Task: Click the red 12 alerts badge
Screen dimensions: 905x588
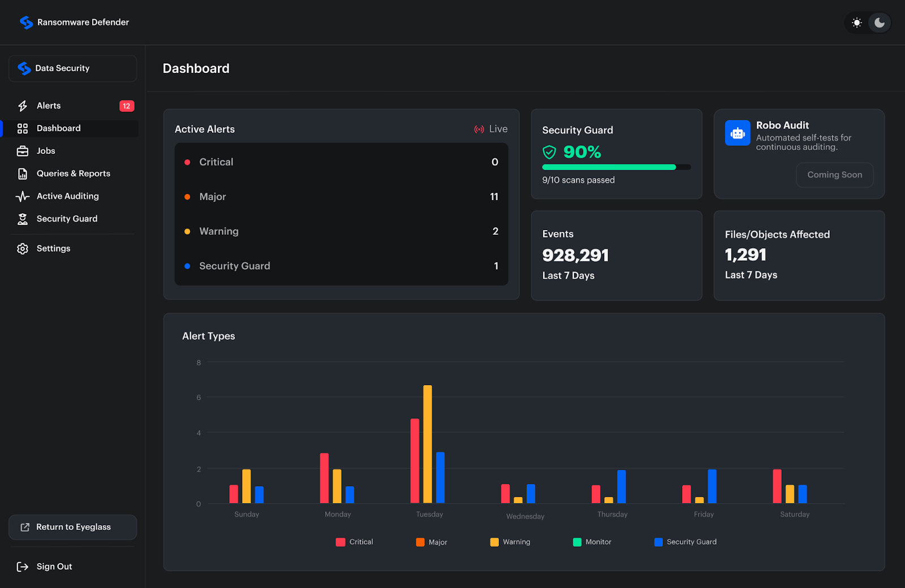Action: click(127, 106)
